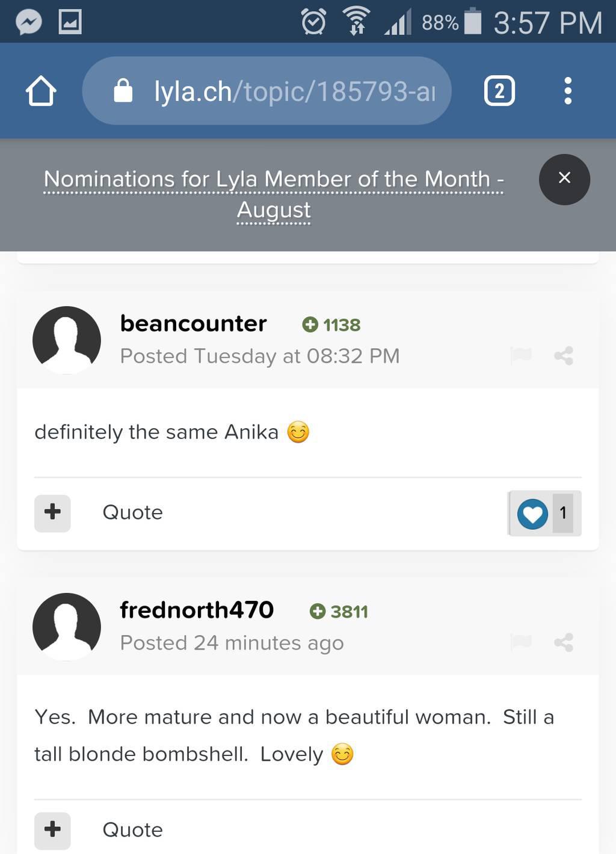This screenshot has height=854, width=616.
Task: Tap the browser home icon
Action: tap(41, 91)
